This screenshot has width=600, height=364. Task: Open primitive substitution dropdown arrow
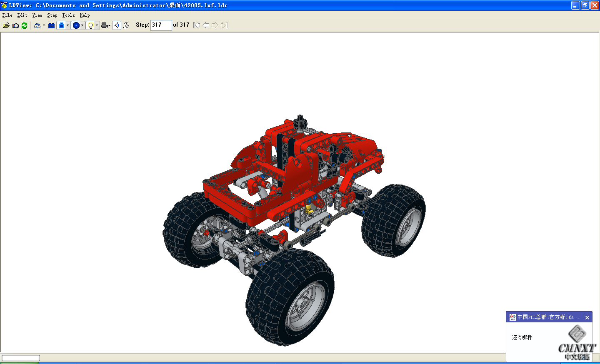(x=82, y=25)
